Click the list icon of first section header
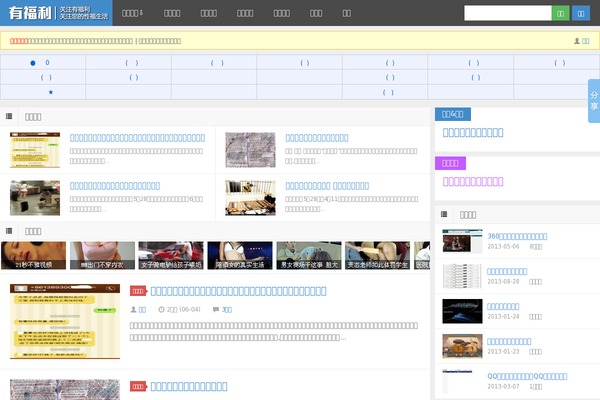This screenshot has width=600, height=400. click(x=9, y=116)
